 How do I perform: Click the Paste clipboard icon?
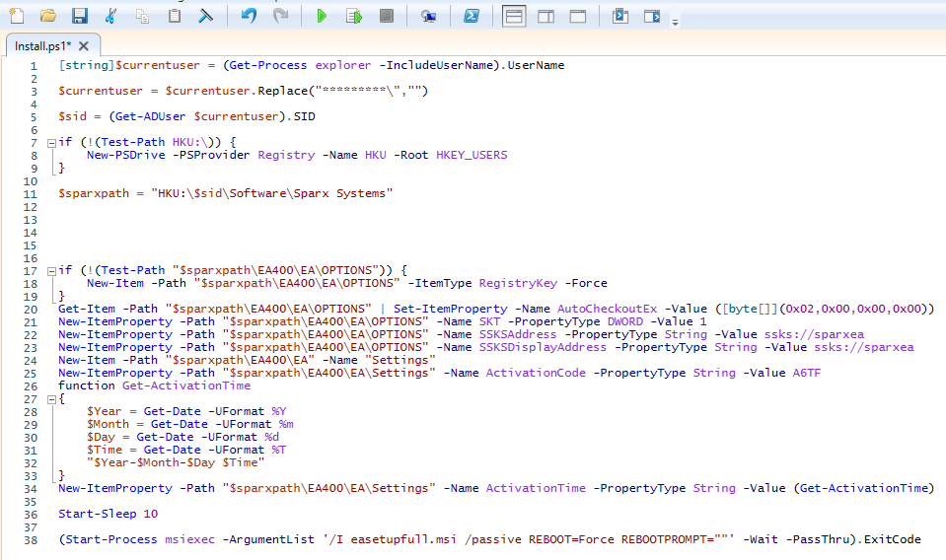pyautogui.click(x=174, y=16)
